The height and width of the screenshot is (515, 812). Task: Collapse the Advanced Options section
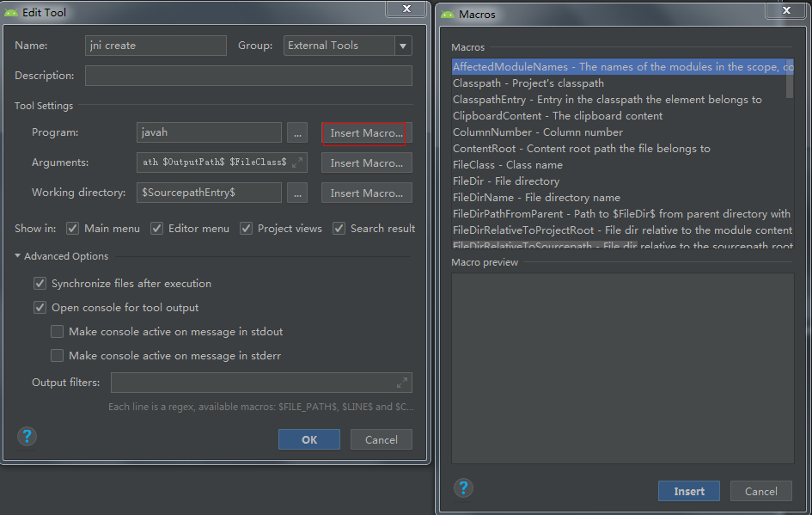17,256
